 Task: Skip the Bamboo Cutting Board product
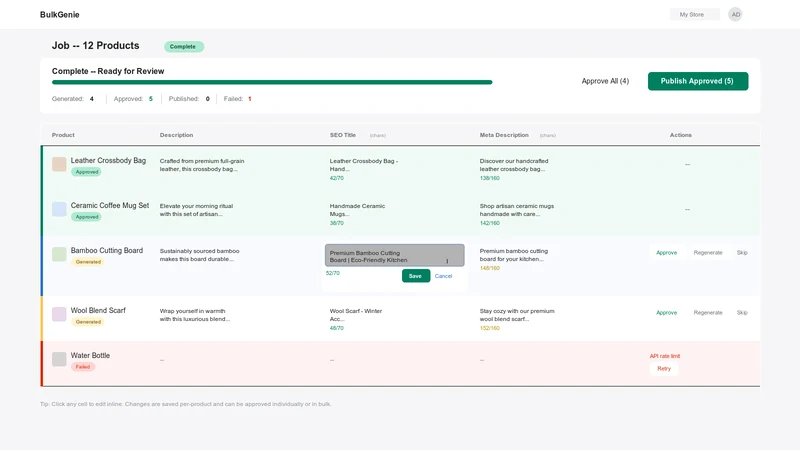tap(742, 253)
